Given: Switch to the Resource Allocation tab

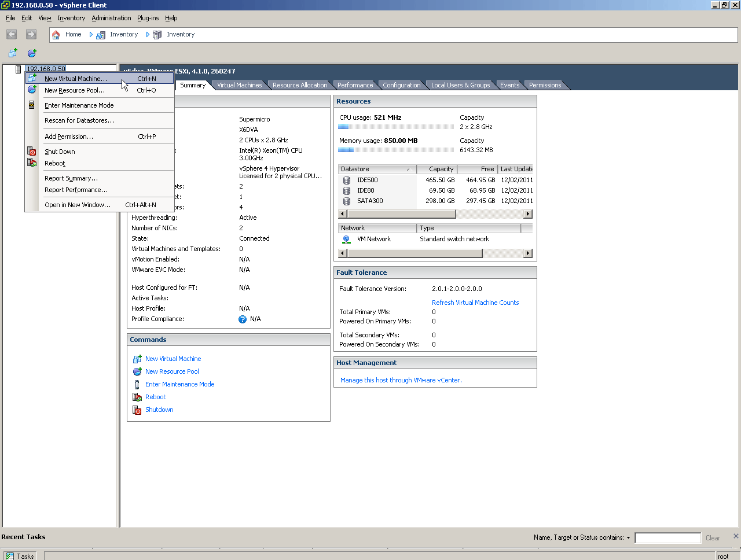Looking at the screenshot, I should [300, 86].
